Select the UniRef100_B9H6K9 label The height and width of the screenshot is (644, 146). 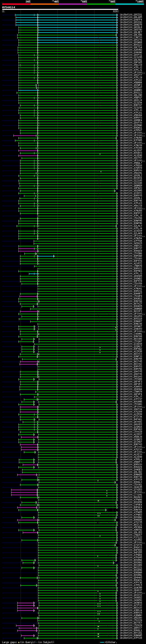131,251
